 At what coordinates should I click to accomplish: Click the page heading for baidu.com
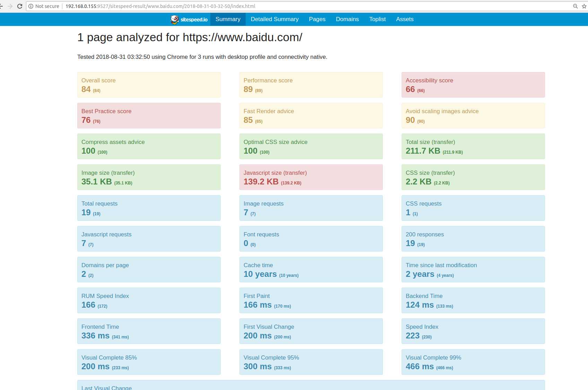tap(190, 37)
